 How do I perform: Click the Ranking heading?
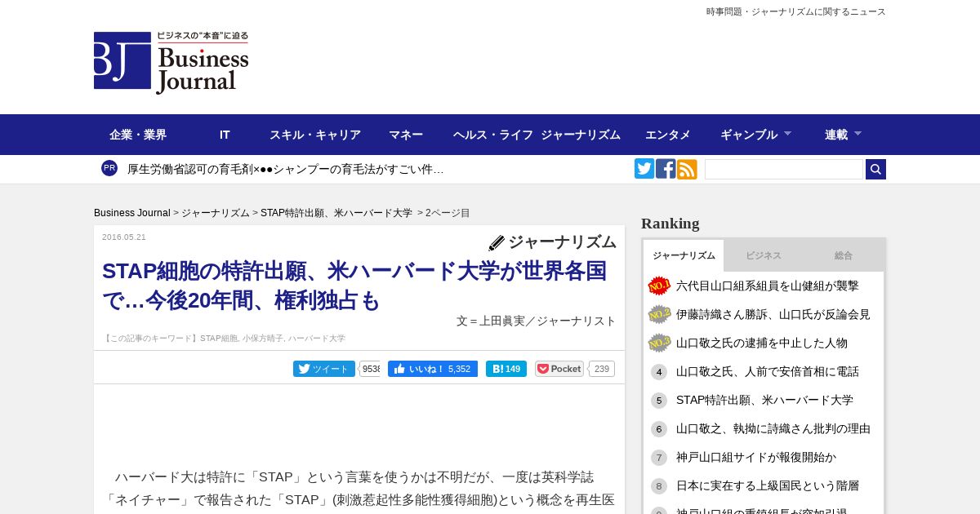[x=670, y=224]
